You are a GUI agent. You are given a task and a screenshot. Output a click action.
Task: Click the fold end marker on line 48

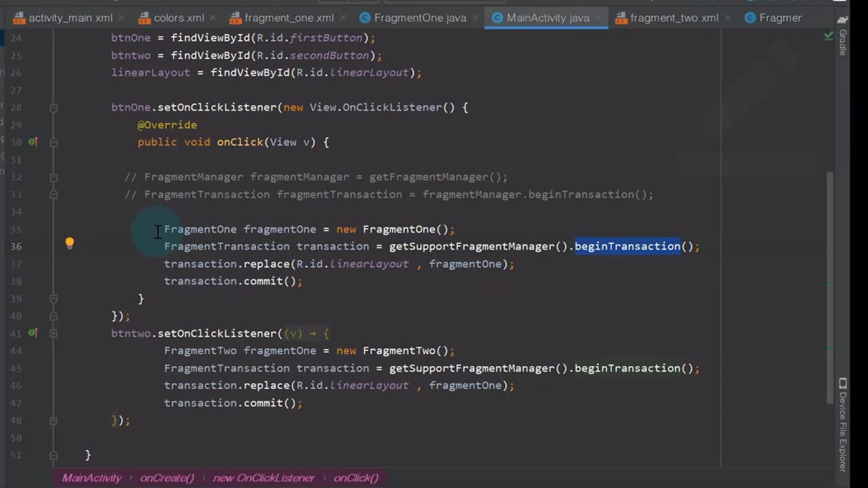pos(54,420)
